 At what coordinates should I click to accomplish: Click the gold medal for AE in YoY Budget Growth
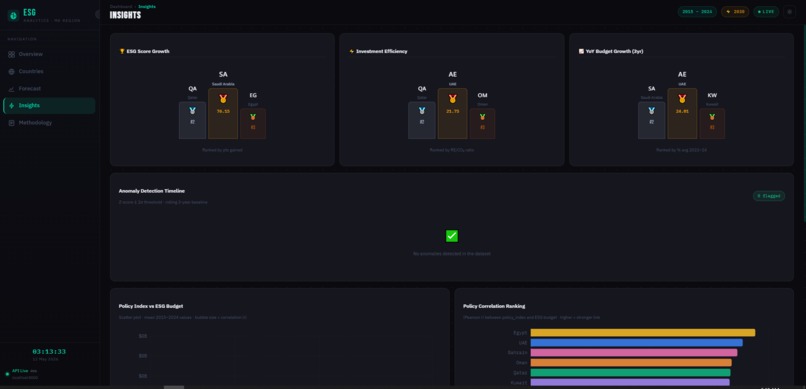point(682,99)
